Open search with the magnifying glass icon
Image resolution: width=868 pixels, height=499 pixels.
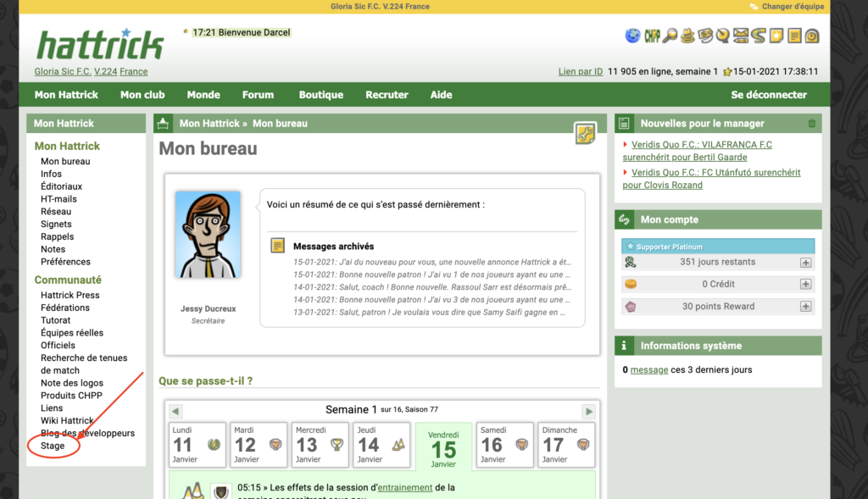point(670,36)
